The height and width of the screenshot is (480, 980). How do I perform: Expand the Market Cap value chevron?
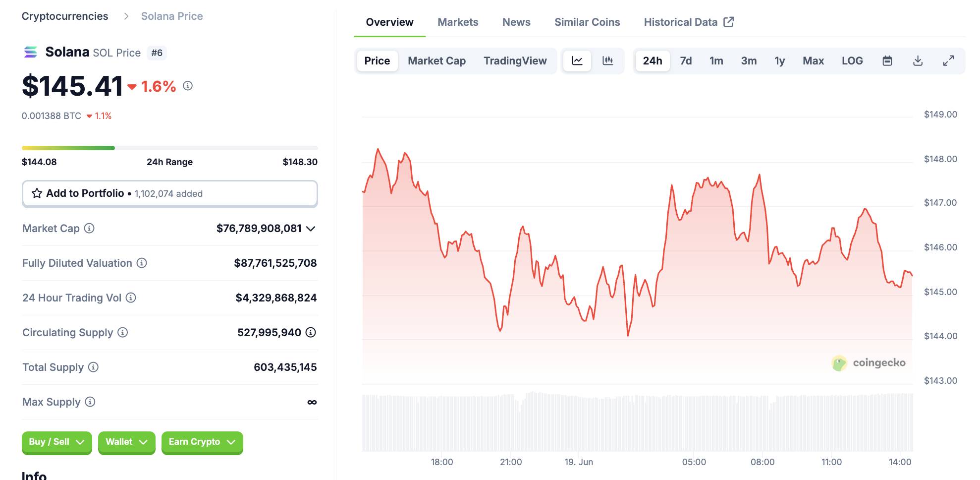[311, 229]
